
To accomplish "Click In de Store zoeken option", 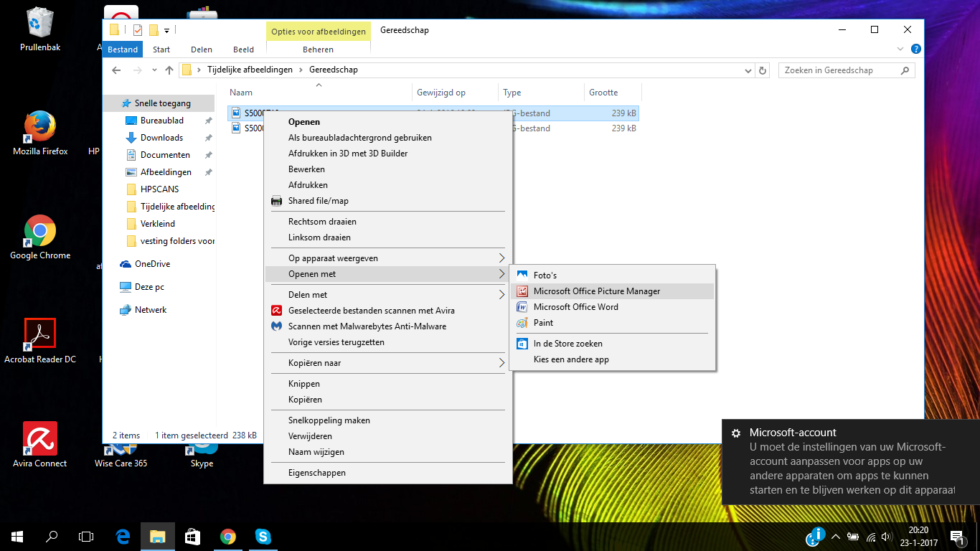I will [567, 344].
